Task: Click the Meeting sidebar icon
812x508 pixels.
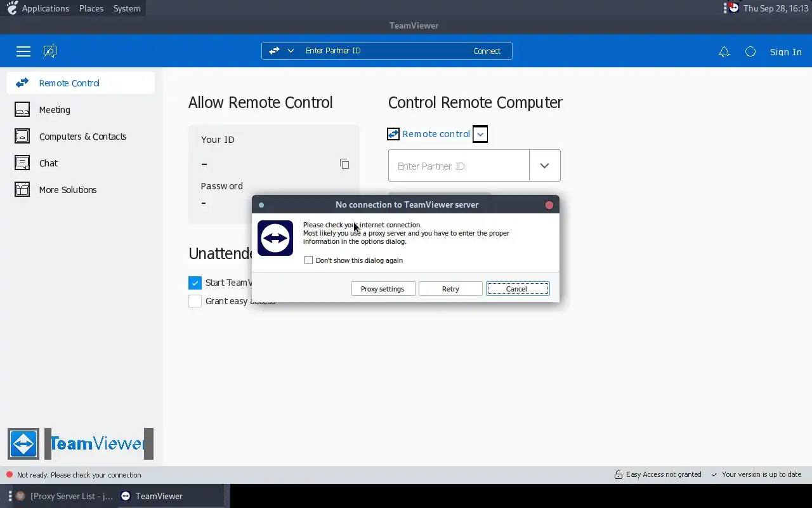Action: (22, 110)
